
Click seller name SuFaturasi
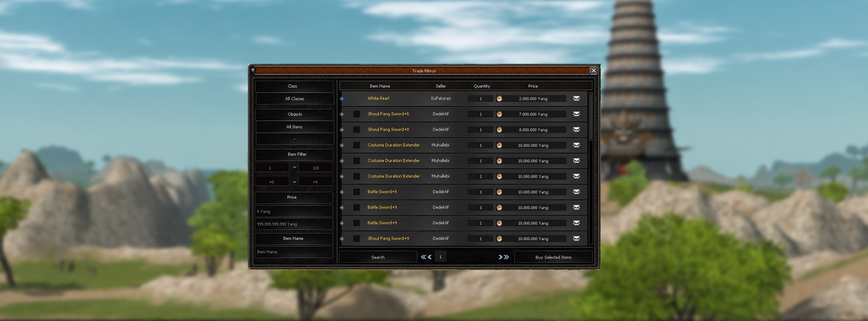[x=441, y=98]
